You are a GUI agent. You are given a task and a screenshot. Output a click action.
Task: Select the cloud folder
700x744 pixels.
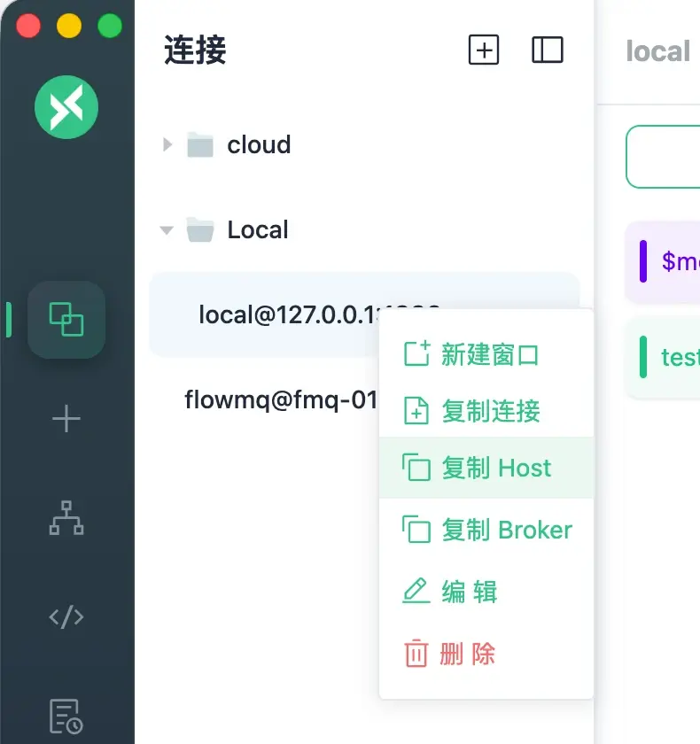click(x=258, y=144)
